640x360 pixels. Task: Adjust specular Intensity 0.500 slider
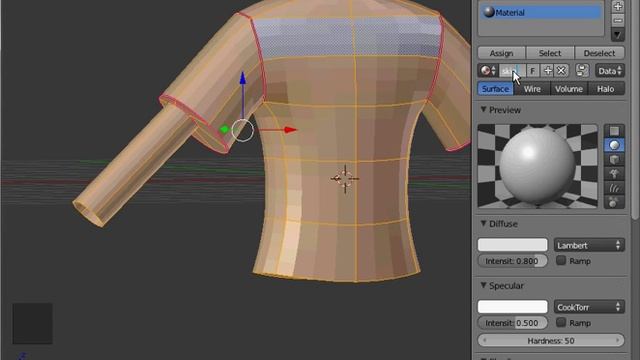coord(513,323)
